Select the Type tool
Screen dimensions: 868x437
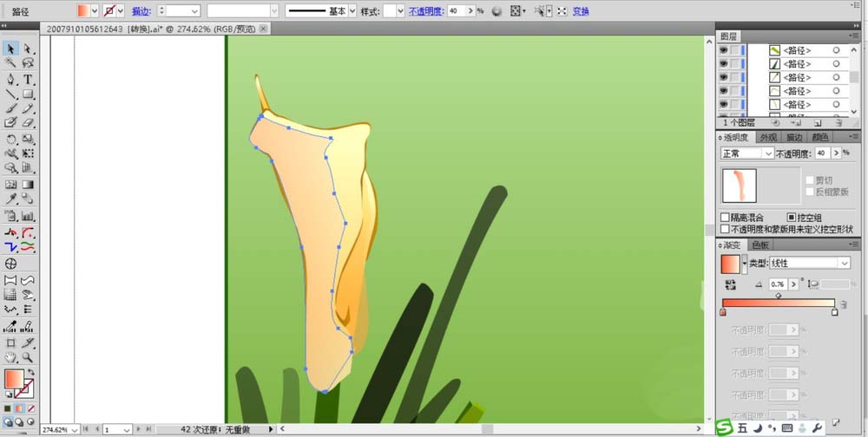click(x=28, y=80)
